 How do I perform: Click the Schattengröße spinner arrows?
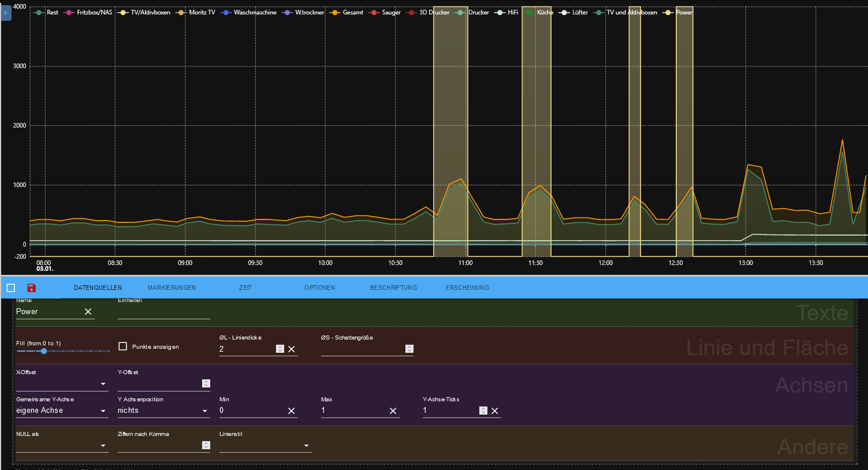pos(409,349)
